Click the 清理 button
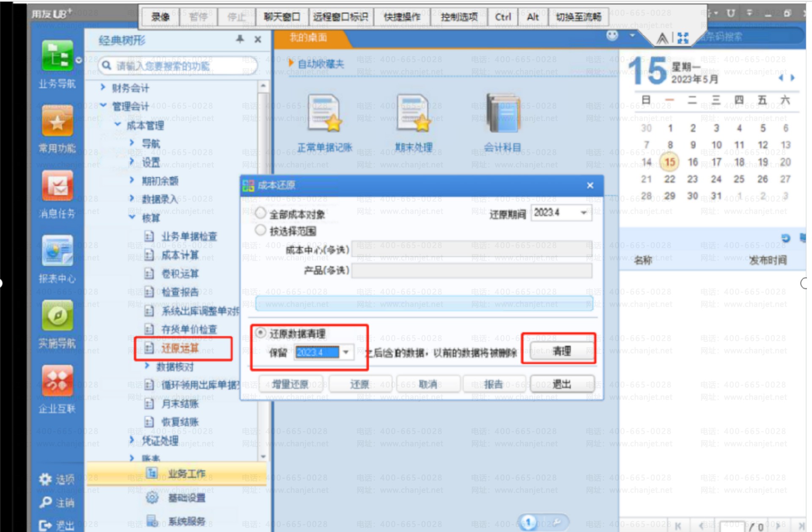812x532 pixels. (x=561, y=351)
